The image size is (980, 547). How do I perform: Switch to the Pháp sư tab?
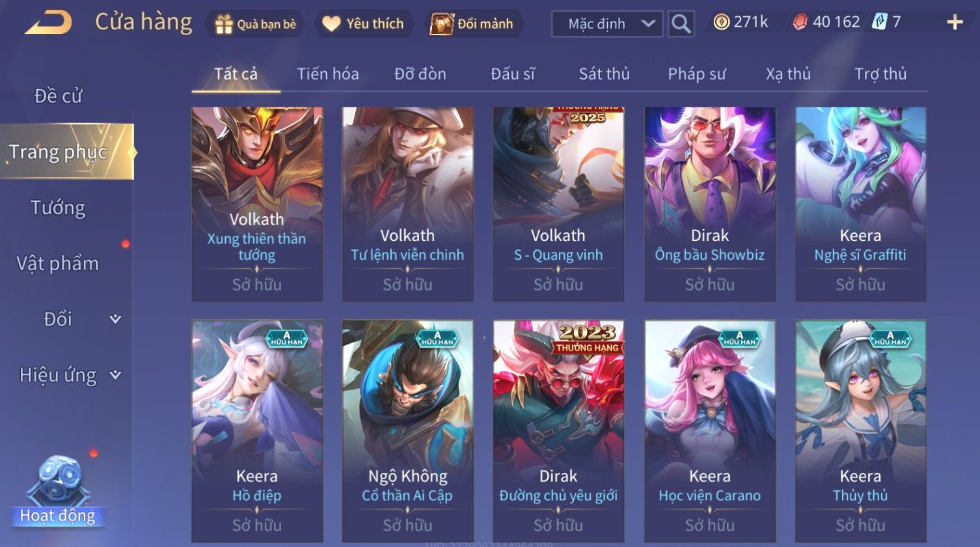[x=696, y=74]
